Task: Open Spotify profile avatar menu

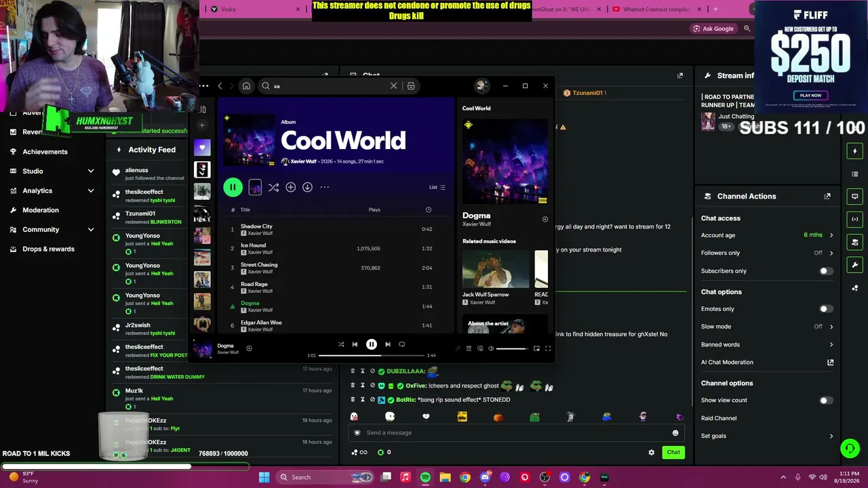Action: 481,85
